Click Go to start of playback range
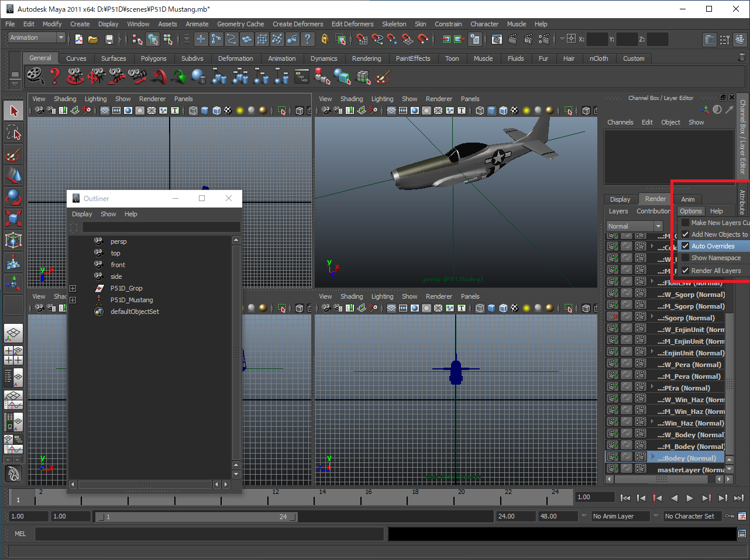The image size is (750, 560). coord(625,498)
